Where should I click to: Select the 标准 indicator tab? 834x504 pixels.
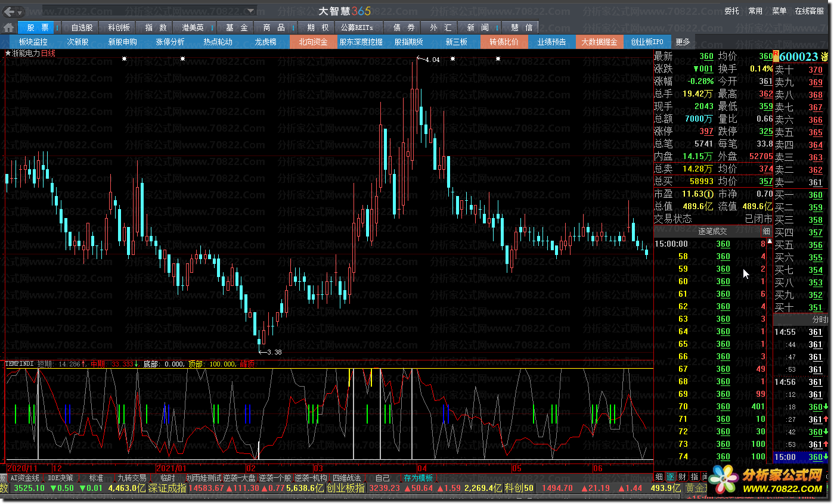tap(96, 478)
